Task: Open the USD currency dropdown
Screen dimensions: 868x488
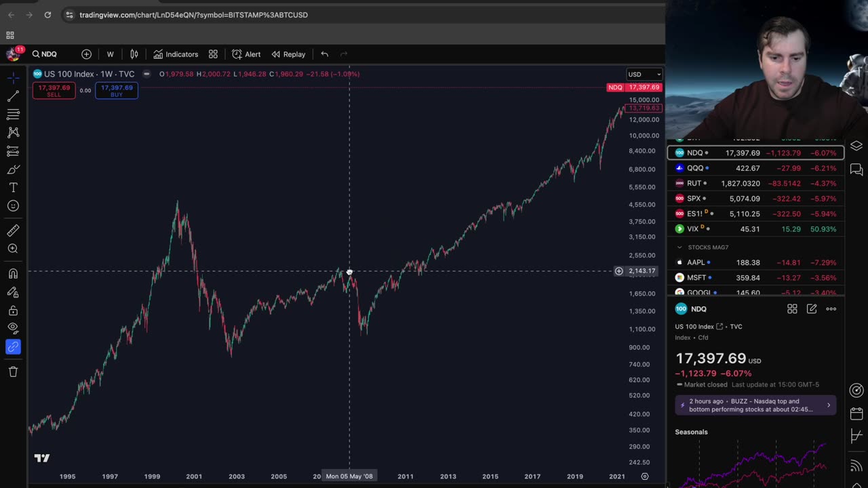Action: (644, 74)
